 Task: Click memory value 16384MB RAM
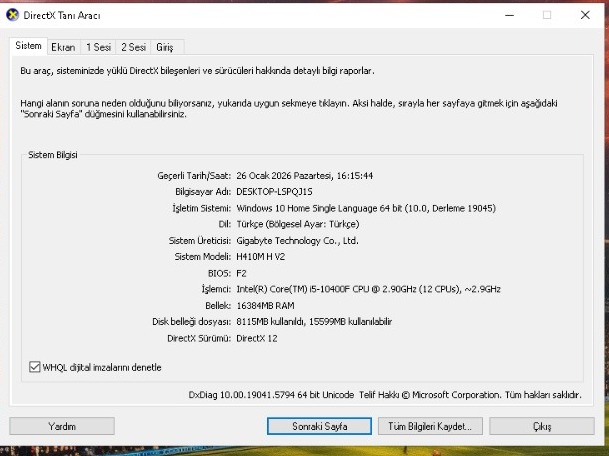[265, 306]
